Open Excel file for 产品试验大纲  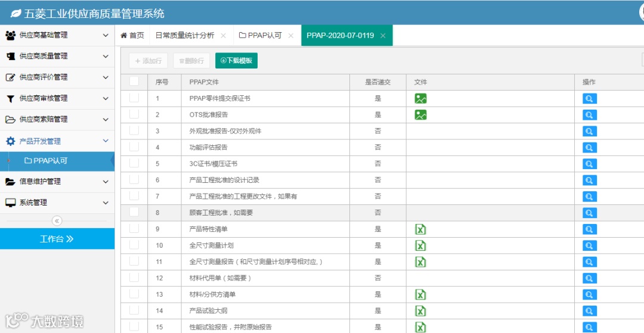(420, 311)
